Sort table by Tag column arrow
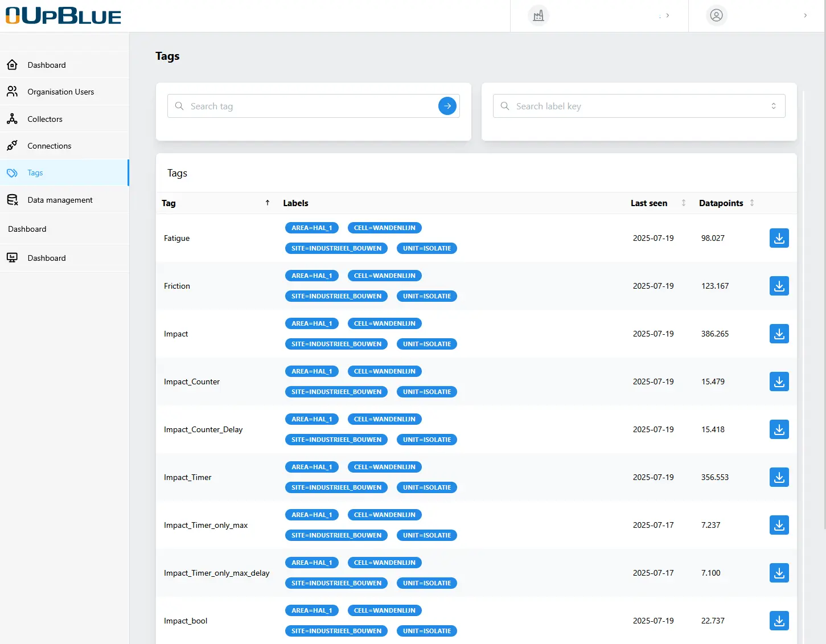This screenshot has height=644, width=826. (268, 203)
